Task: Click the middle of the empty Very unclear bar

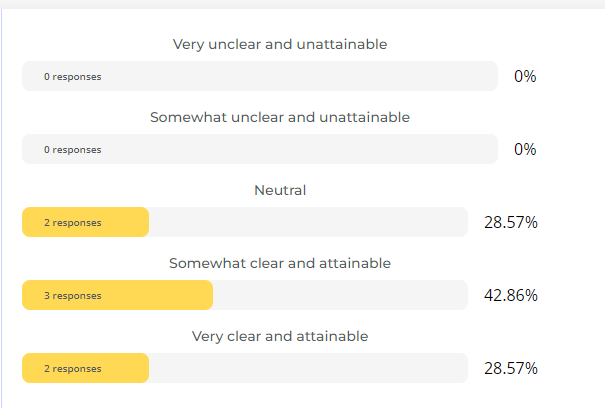Action: (260, 77)
